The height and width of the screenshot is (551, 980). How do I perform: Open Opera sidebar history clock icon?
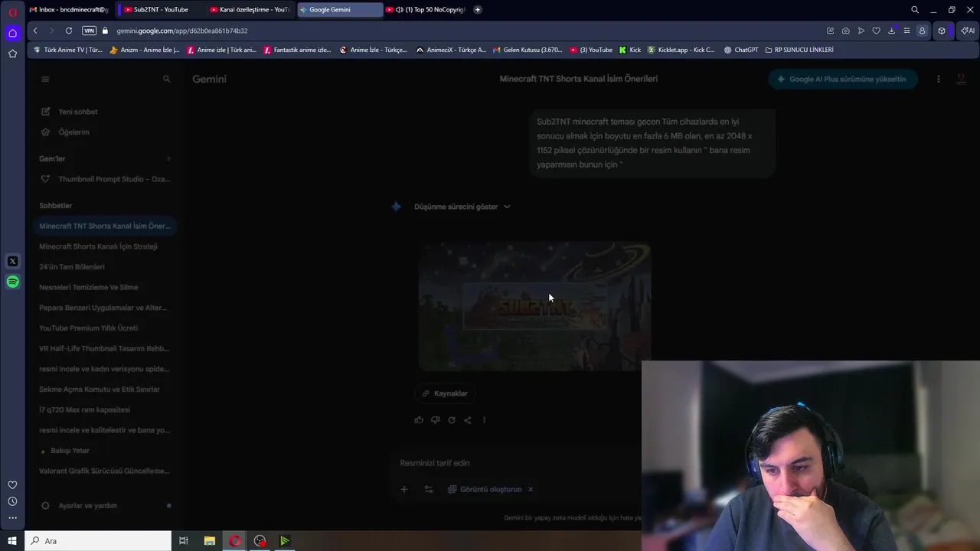[12, 501]
